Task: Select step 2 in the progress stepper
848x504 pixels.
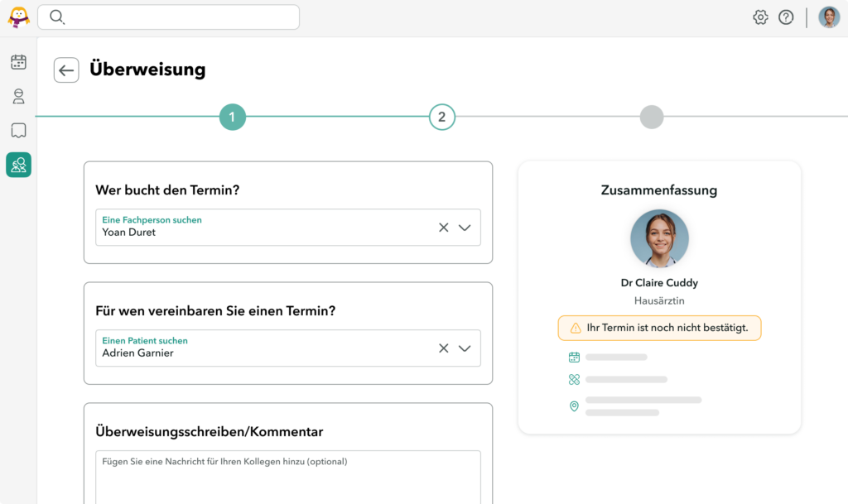Action: [442, 117]
